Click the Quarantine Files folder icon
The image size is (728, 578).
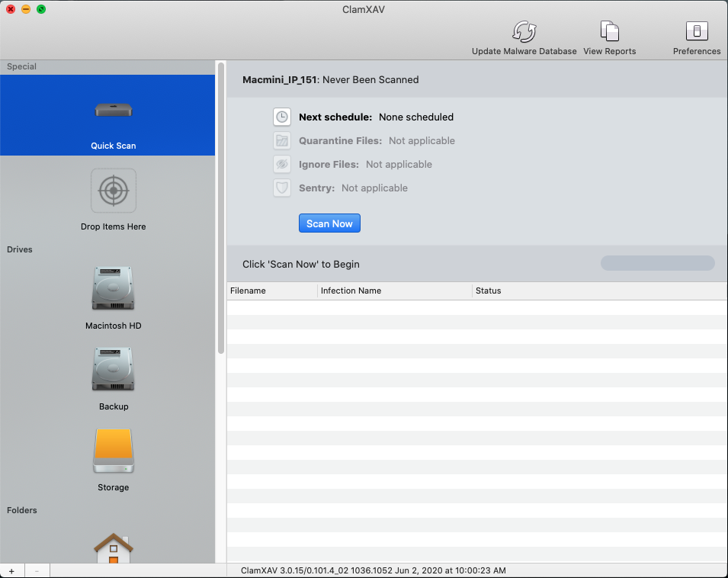coord(282,140)
